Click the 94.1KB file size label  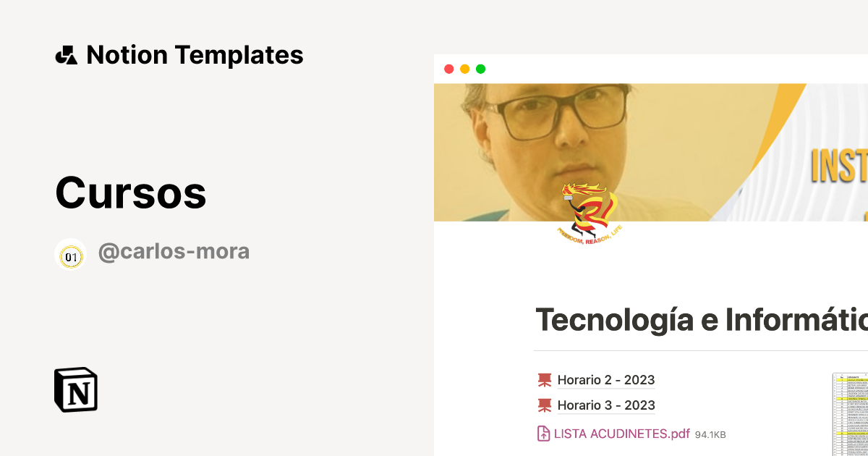710,434
